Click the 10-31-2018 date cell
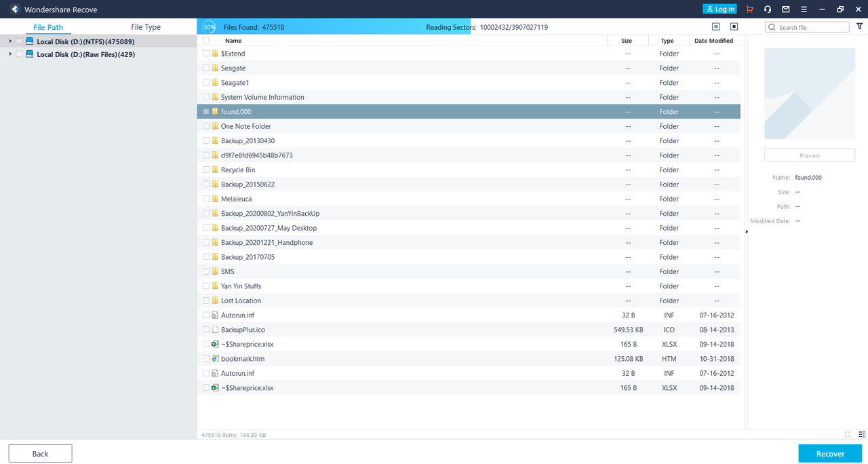Screen dimensions: 868x464 717,359
